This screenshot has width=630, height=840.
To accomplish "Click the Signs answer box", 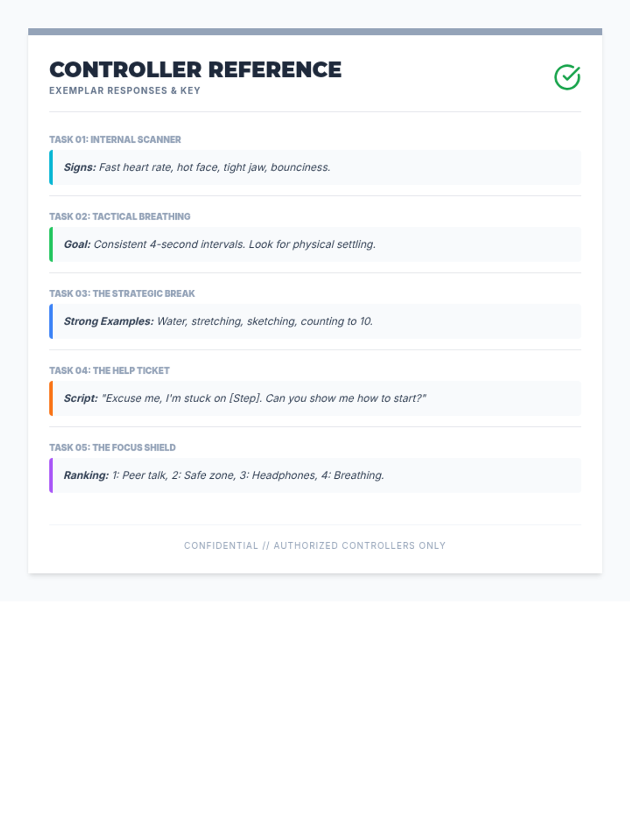I will click(x=315, y=167).
